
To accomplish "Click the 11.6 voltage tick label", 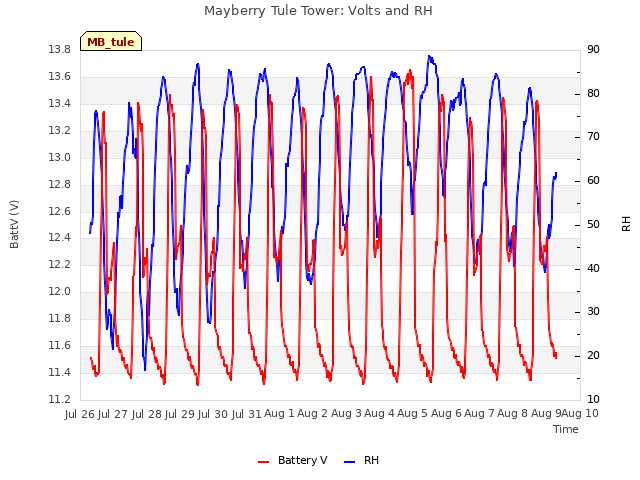I will pos(60,346).
